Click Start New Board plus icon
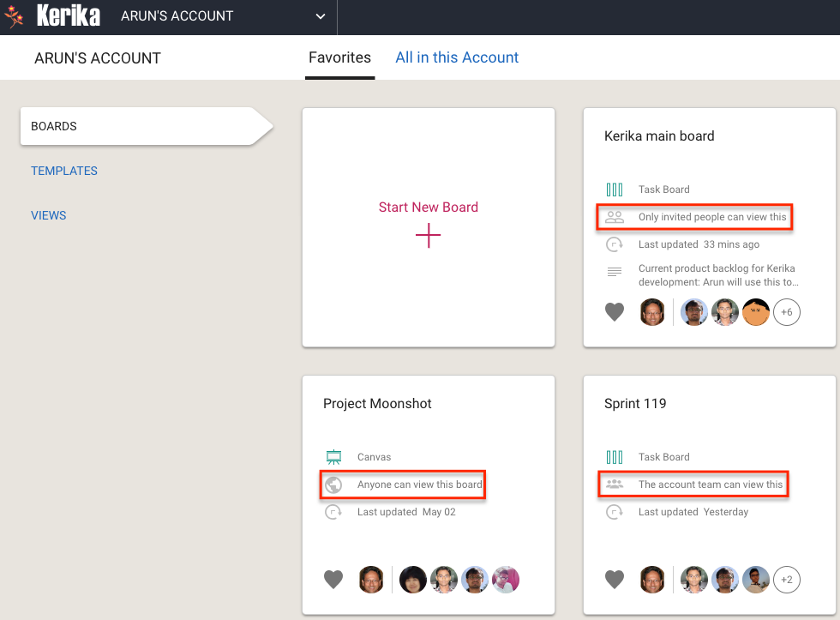 428,235
